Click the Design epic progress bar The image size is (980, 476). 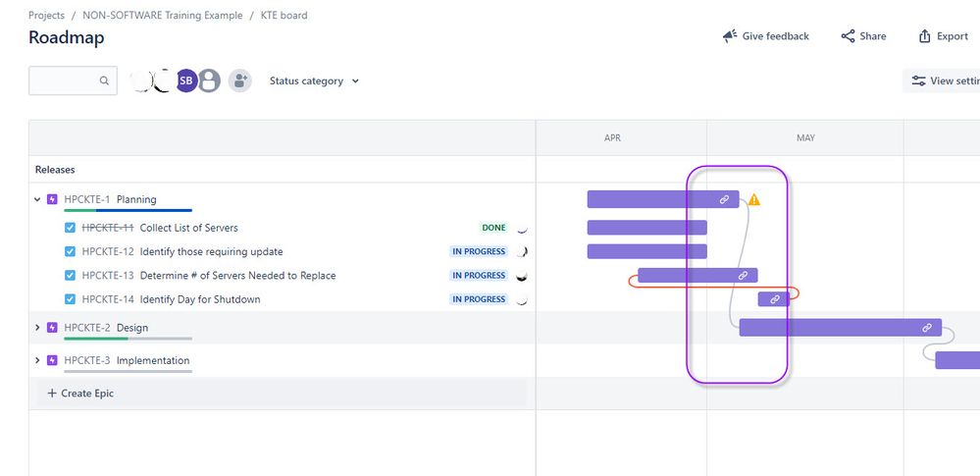(128, 339)
